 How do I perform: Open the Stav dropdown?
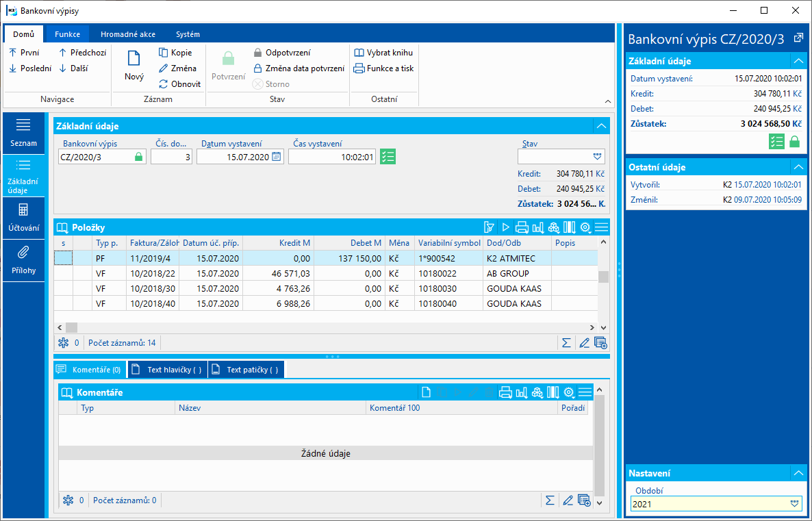(x=597, y=156)
